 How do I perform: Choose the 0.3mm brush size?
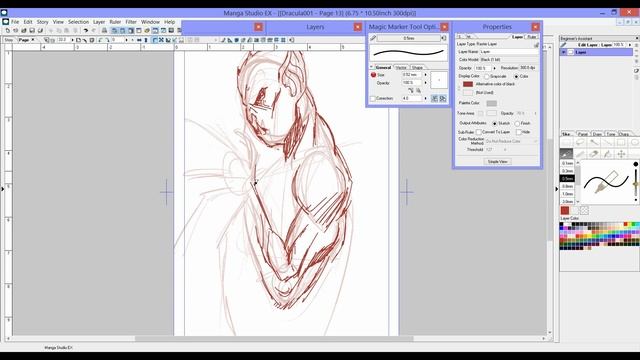point(567,171)
